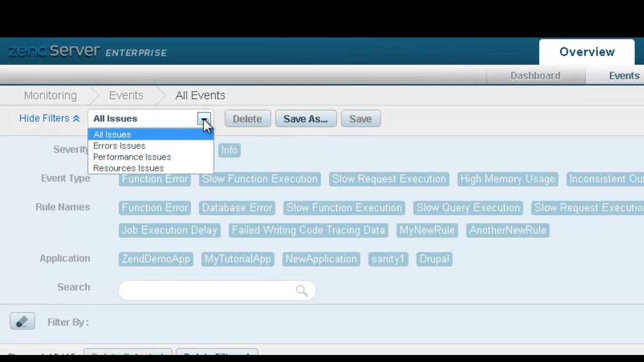Screen dimensions: 644x362
Task: Choose Resources Issues filter option
Action: click(151, 168)
